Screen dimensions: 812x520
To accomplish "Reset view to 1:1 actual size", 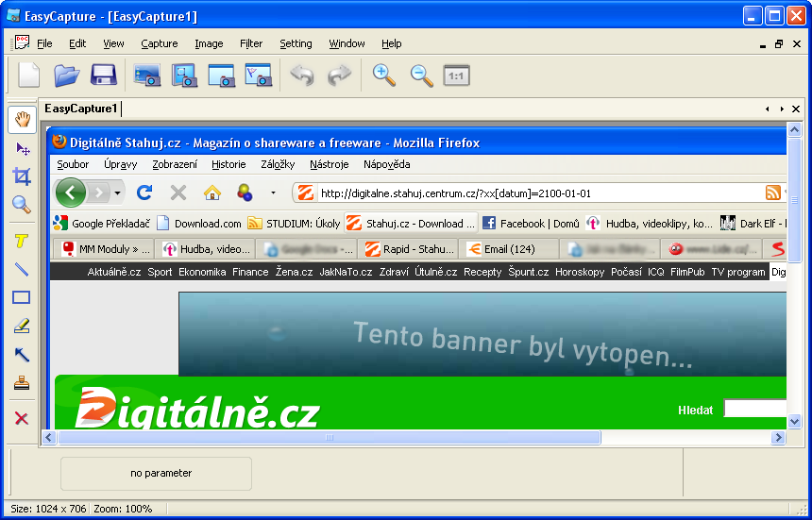I will [457, 75].
